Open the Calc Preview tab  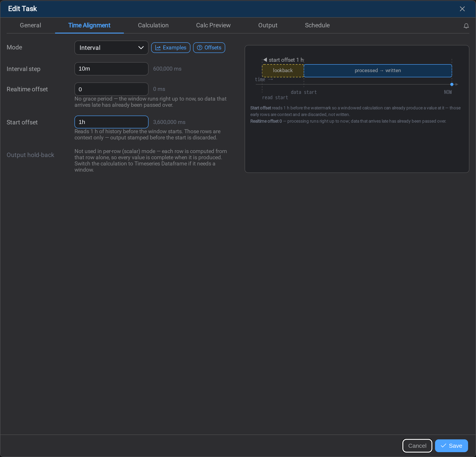click(x=213, y=25)
